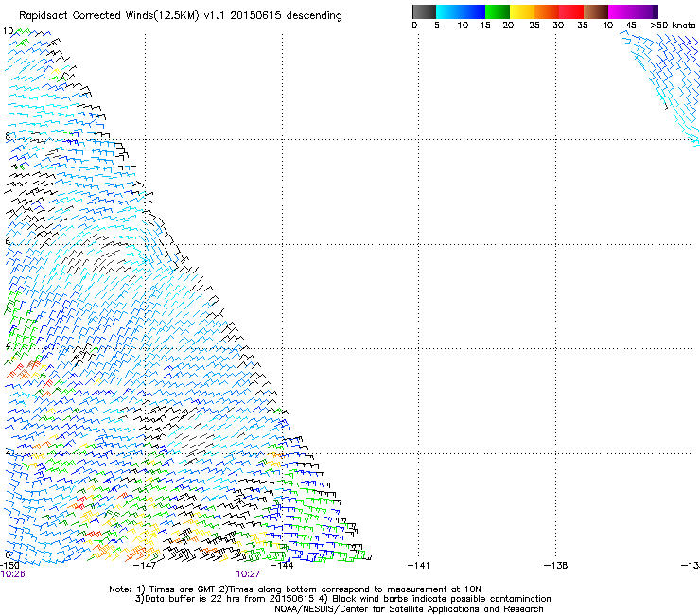The width and height of the screenshot is (700, 615).
Task: Click the green 15-20 knots color band
Action: pos(498,11)
